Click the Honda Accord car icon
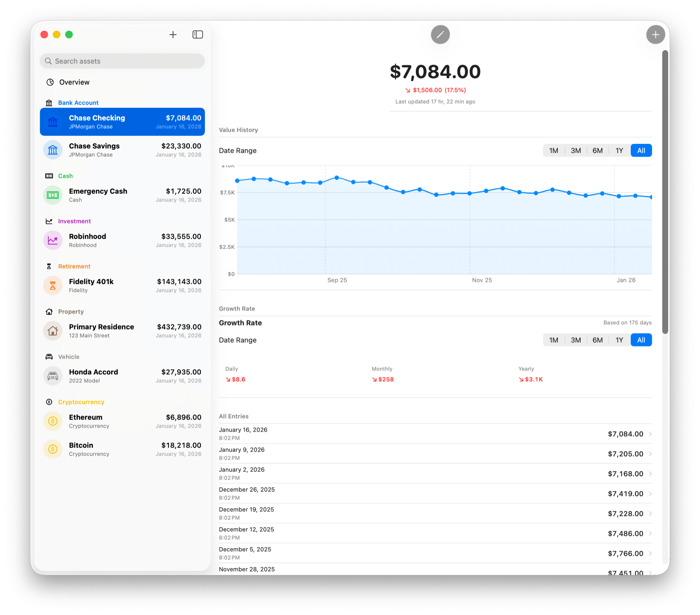 click(53, 376)
